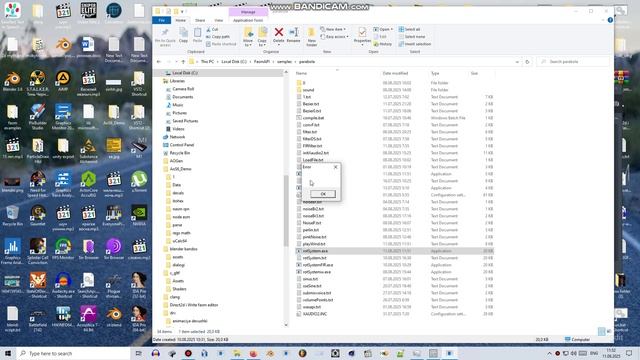
Task: Select perlin.txt in the file list
Action: (x=311, y=230)
